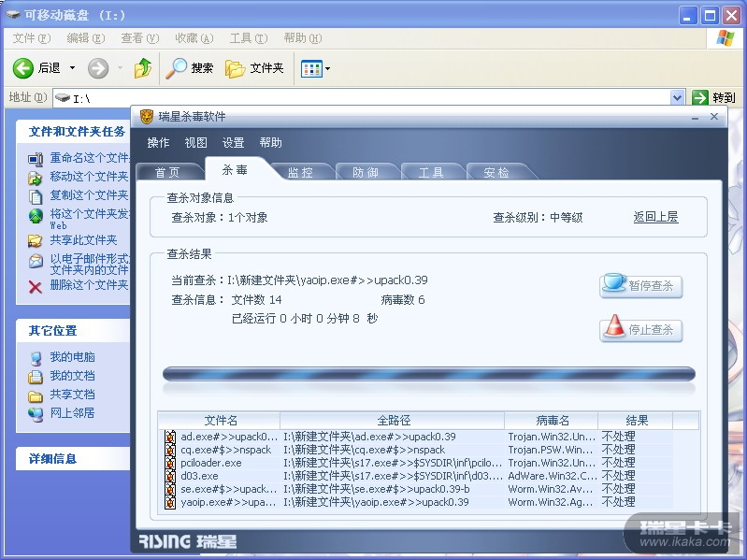Sort results by 全路径 column header
Image resolution: width=747 pixels, height=560 pixels.
coord(393,421)
